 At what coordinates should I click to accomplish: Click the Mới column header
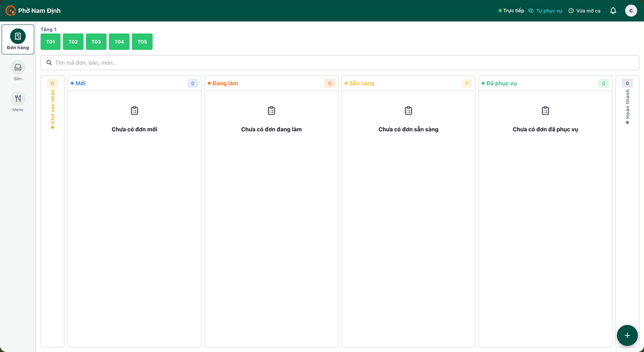click(134, 83)
